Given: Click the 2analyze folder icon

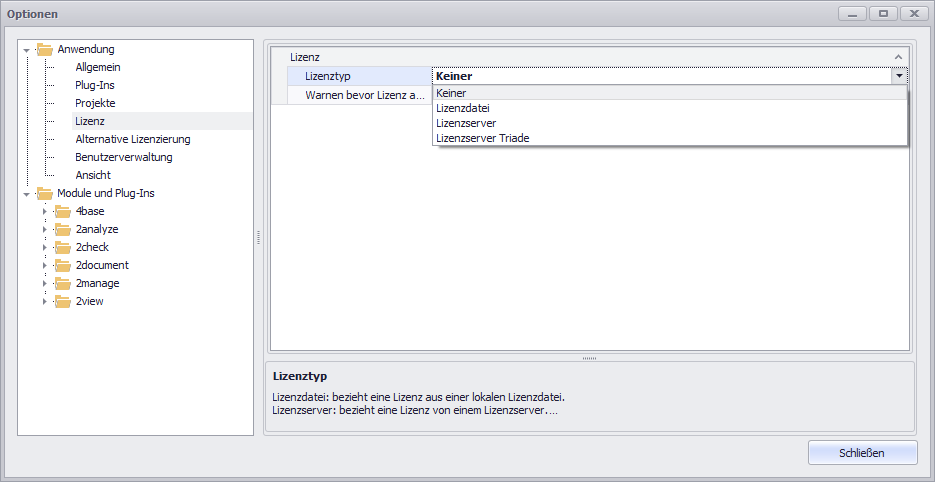Looking at the screenshot, I should pos(64,229).
